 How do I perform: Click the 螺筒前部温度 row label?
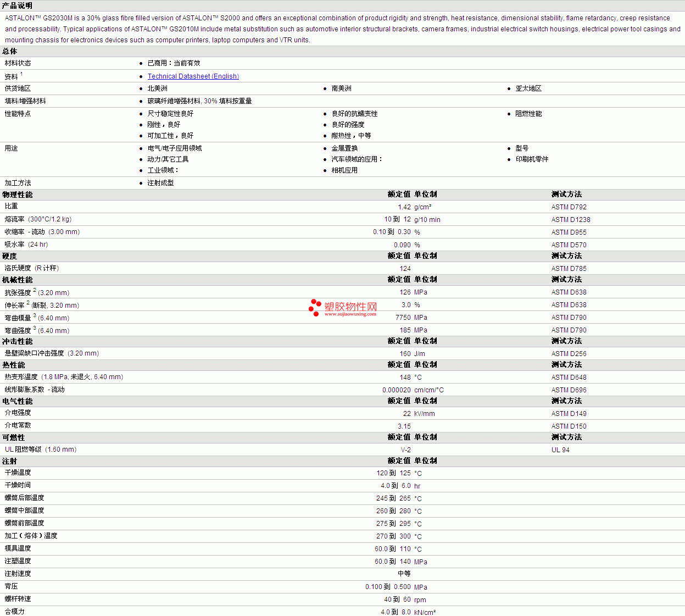click(24, 523)
